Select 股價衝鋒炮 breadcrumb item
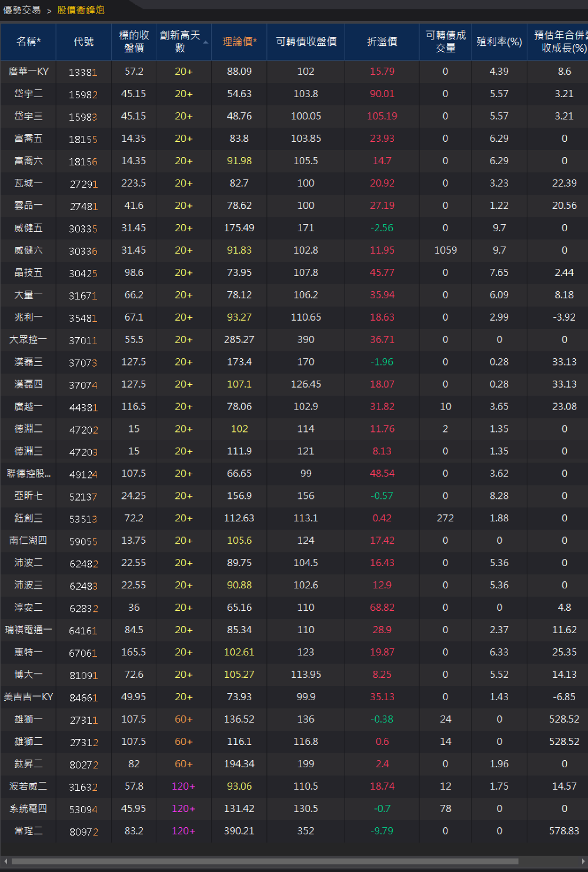588x872 pixels. tap(81, 10)
